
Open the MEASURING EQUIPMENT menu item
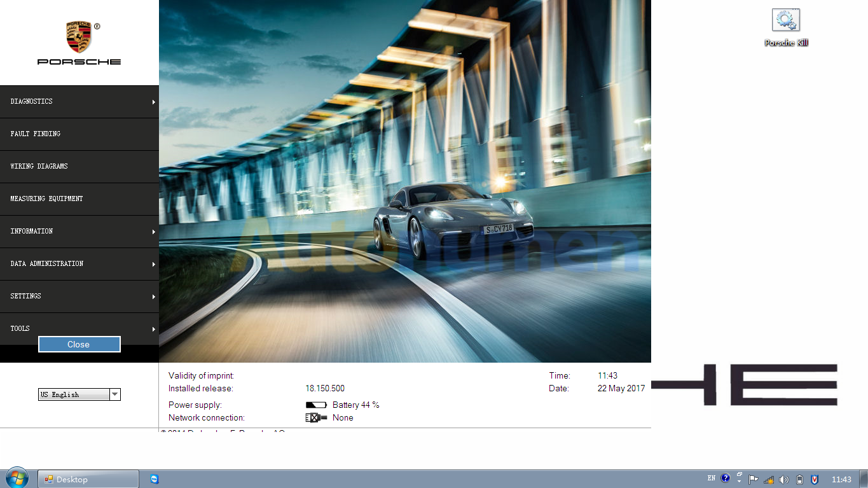[x=79, y=199]
